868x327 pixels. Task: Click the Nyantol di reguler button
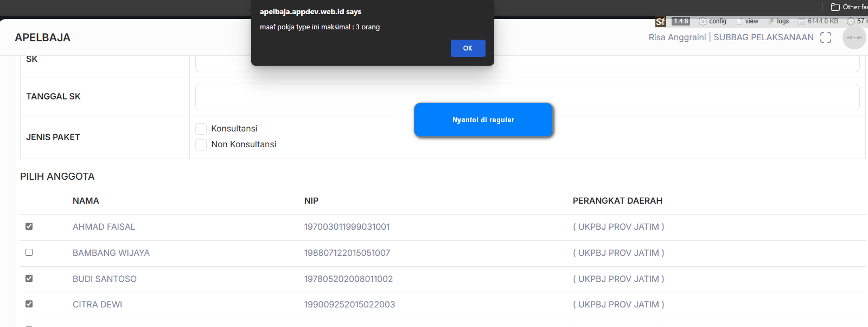[483, 120]
